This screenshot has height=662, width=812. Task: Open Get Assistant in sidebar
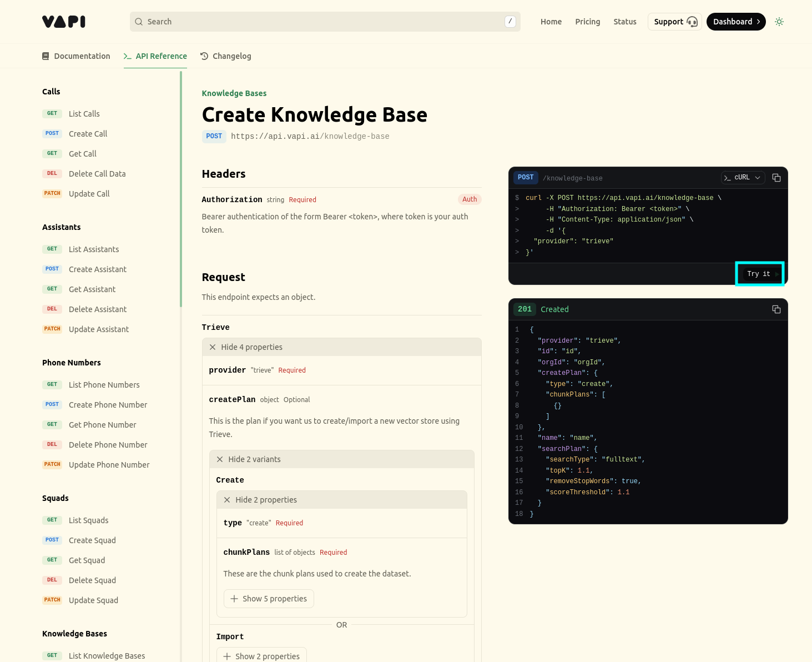point(92,289)
